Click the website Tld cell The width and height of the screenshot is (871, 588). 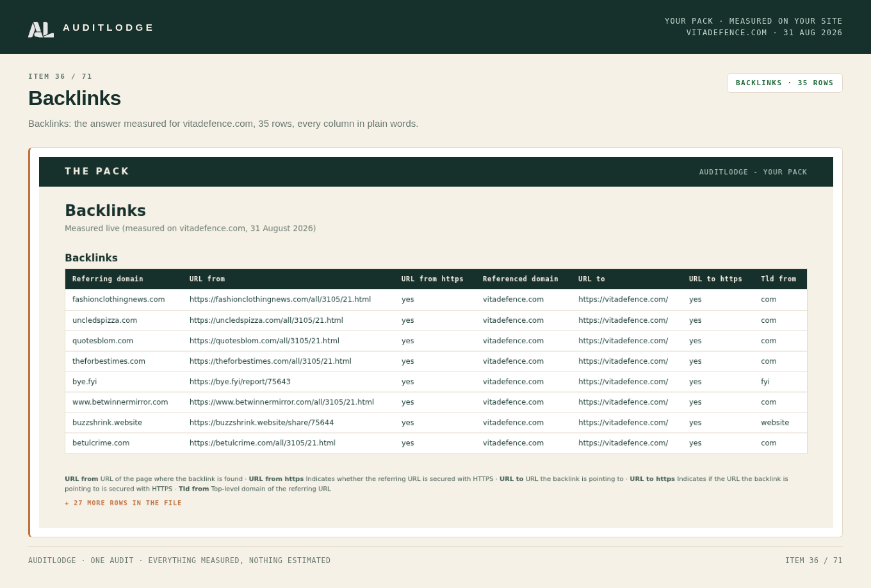pos(775,423)
